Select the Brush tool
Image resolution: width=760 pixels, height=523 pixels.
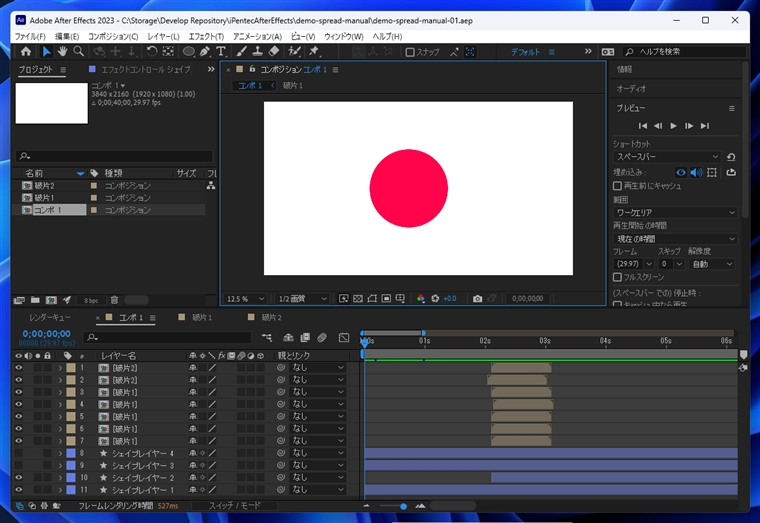(241, 51)
